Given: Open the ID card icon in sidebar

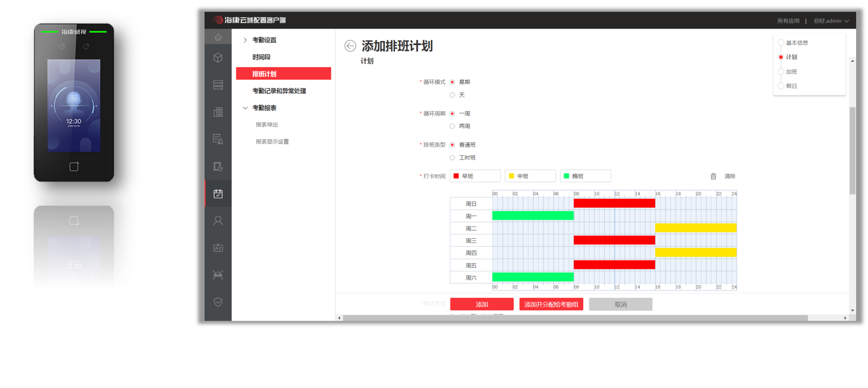Looking at the screenshot, I should pyautogui.click(x=218, y=248).
